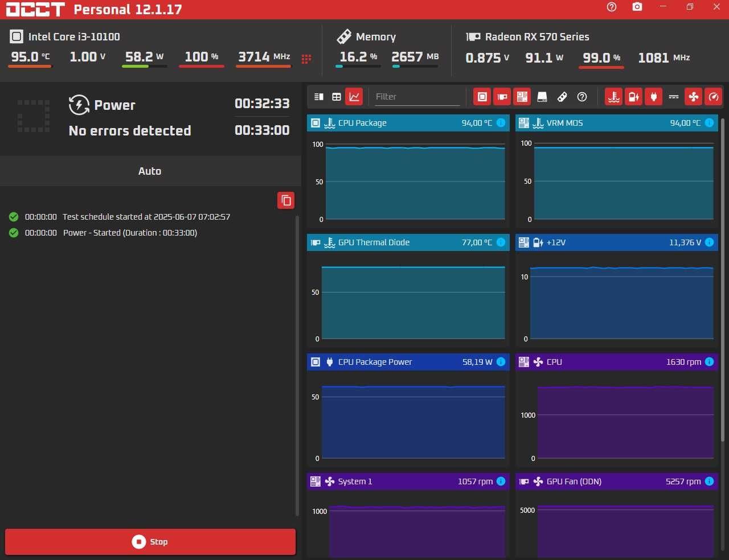Take a screenshot with the camera icon
729x560 pixels.
(637, 7)
